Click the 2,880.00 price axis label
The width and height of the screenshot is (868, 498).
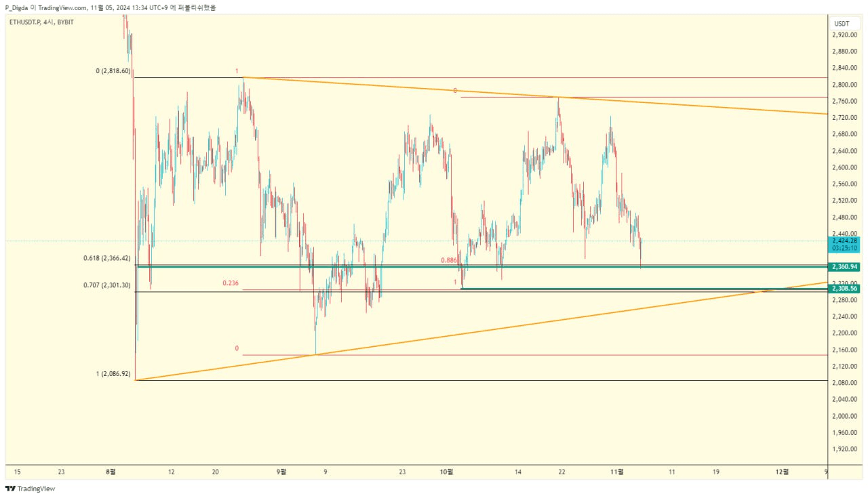tap(846, 51)
